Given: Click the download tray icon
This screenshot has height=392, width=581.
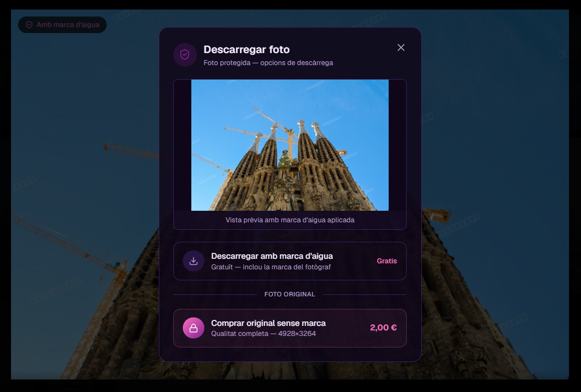Looking at the screenshot, I should [193, 261].
